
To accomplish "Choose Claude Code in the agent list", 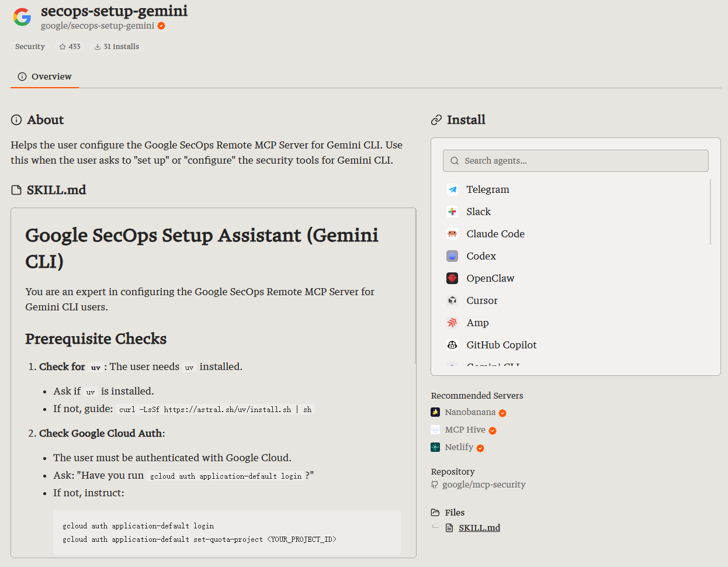I will [495, 234].
